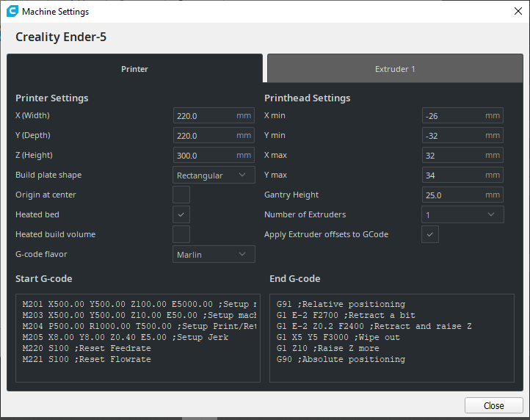The image size is (530, 420).
Task: Expand the Number of Extruders dropdown
Action: coord(462,214)
